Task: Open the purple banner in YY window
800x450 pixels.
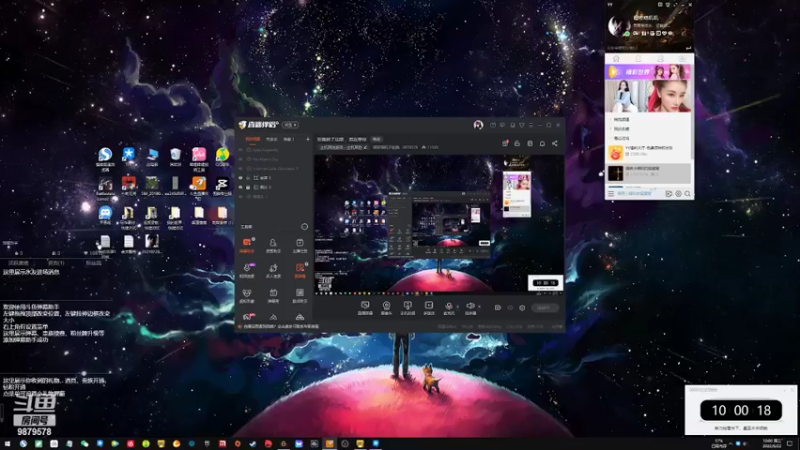Action: [648, 72]
